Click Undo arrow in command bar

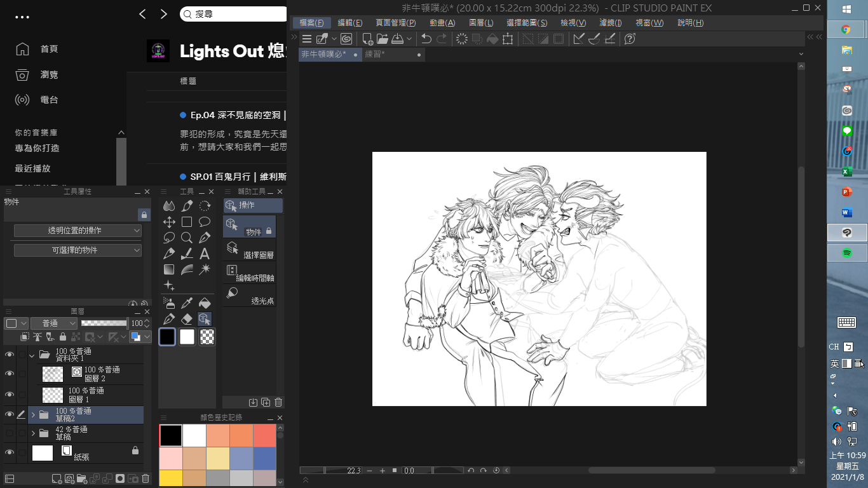tap(426, 39)
